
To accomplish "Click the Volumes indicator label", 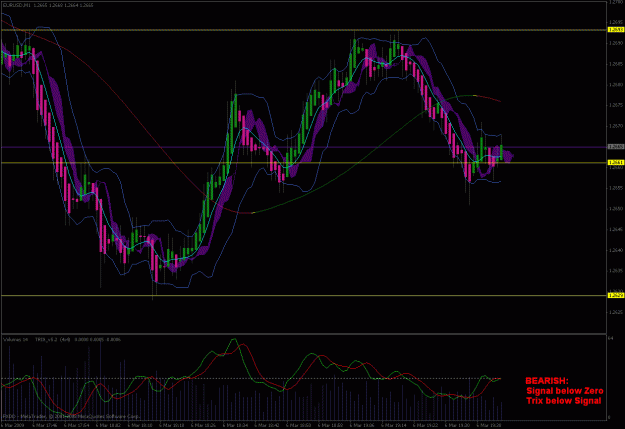I will tap(16, 340).
